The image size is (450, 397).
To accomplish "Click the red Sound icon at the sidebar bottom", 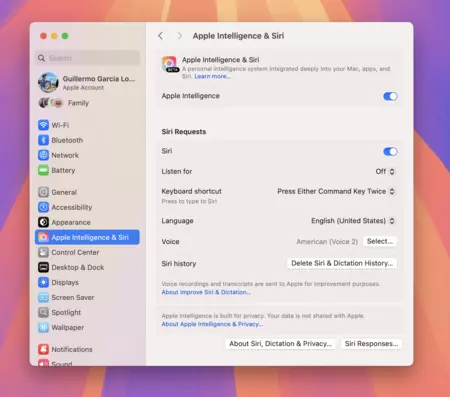I will (x=43, y=363).
